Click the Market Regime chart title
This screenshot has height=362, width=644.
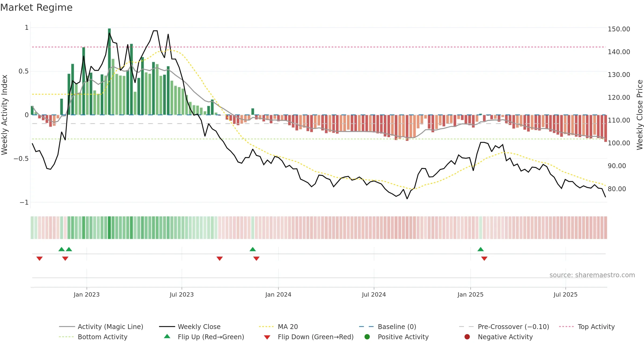coord(36,8)
